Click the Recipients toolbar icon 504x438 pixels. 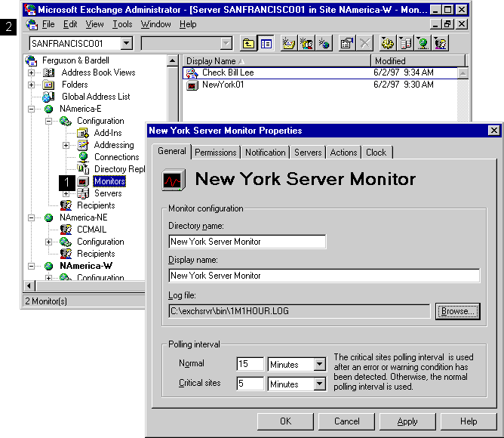tap(441, 43)
